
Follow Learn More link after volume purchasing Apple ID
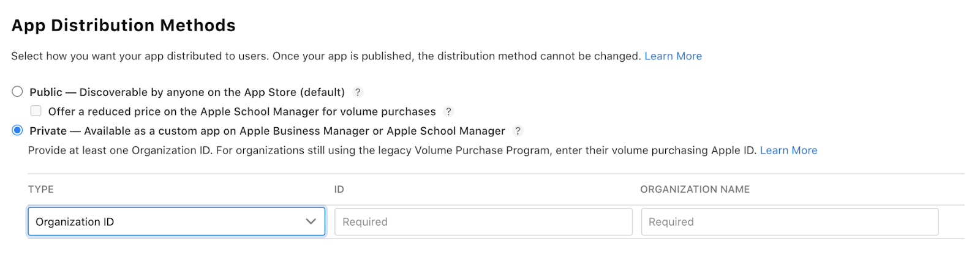click(788, 150)
